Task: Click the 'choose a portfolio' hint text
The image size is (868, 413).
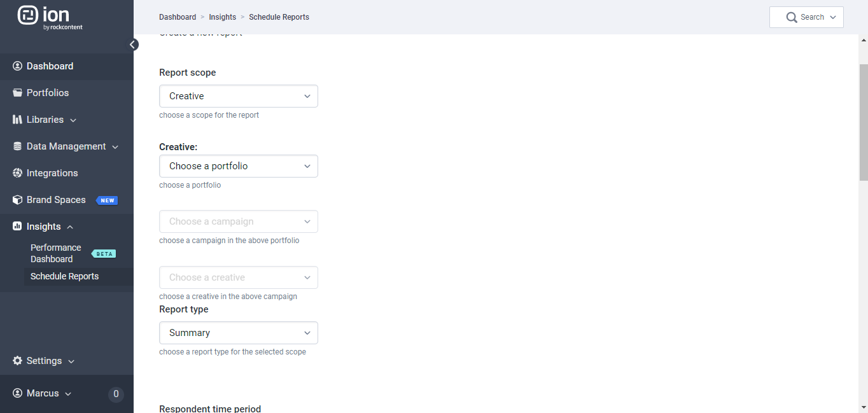Action: pos(190,185)
